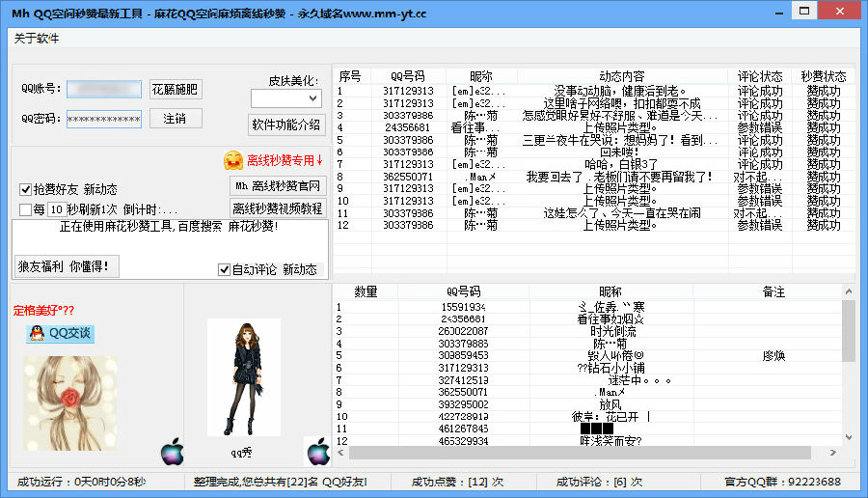Click the 狼友福利 你懂得 button
The image size is (868, 498).
(66, 265)
